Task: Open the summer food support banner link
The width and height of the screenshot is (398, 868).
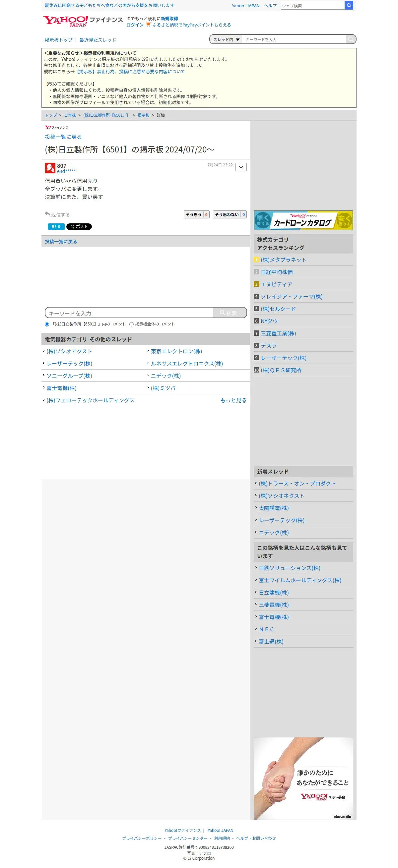Action: (109, 5)
